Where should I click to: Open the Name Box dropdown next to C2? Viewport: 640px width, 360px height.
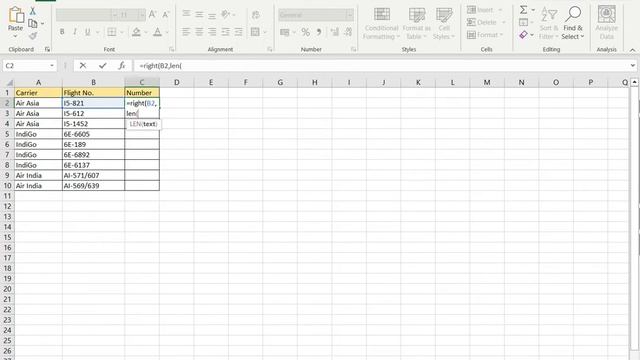click(52, 66)
